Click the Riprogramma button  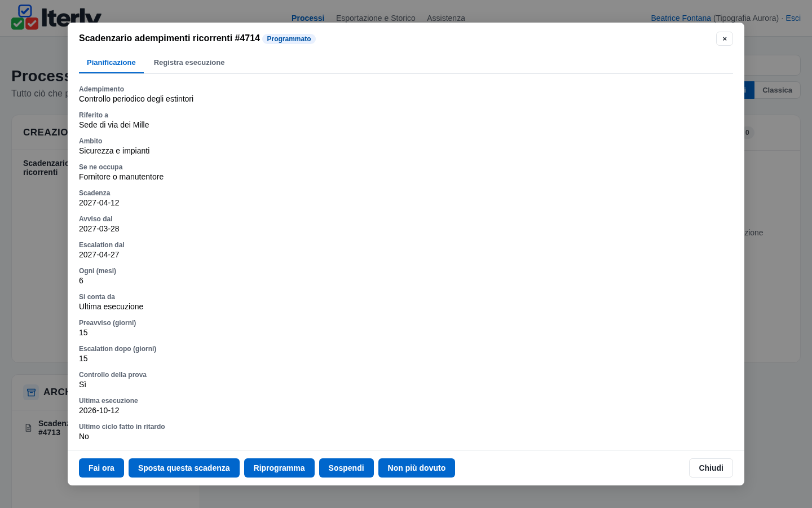pos(279,468)
